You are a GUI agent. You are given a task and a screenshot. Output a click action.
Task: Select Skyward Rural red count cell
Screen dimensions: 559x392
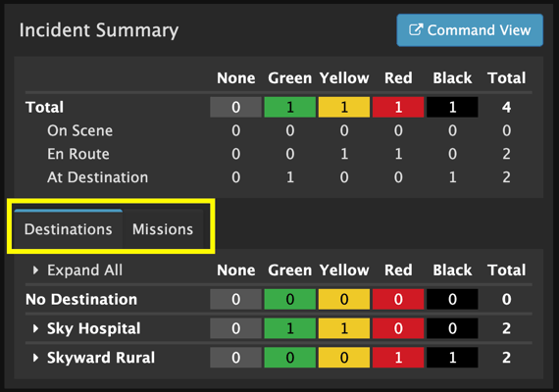coord(398,358)
